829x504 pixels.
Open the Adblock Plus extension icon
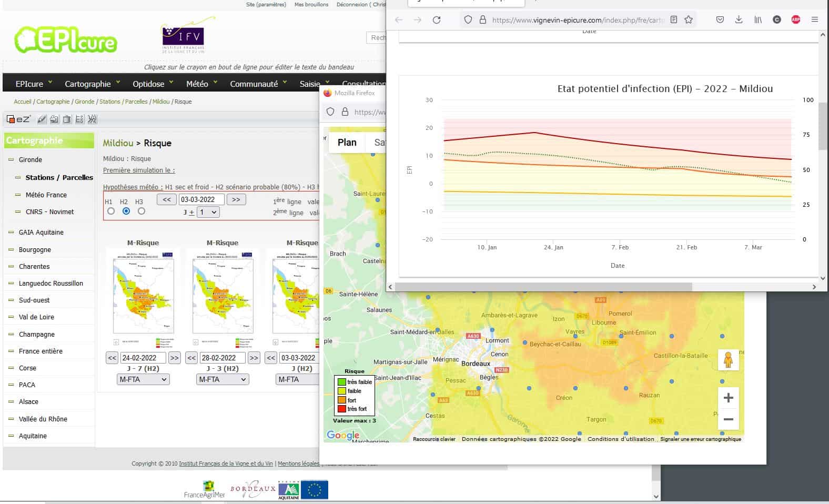click(796, 20)
